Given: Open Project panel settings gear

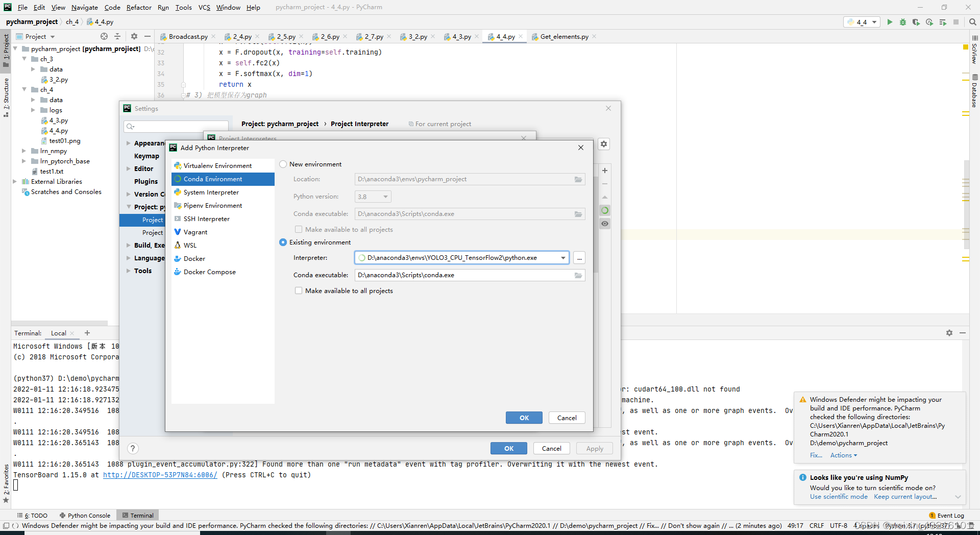Looking at the screenshot, I should (134, 36).
